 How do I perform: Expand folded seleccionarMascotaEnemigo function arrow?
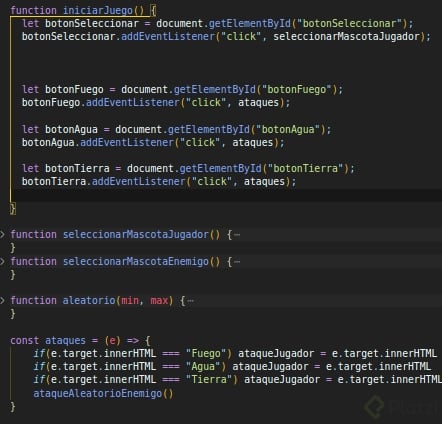[3, 261]
